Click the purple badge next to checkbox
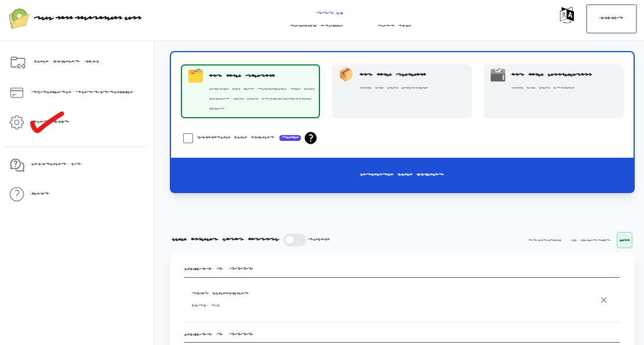Screen dimensions: 644x345 pyautogui.click(x=290, y=138)
